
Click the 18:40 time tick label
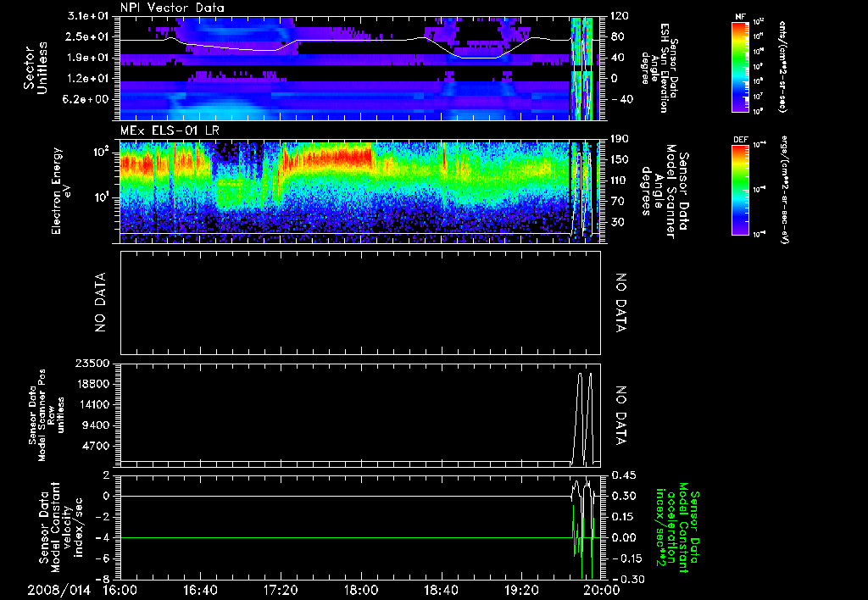[x=441, y=591]
